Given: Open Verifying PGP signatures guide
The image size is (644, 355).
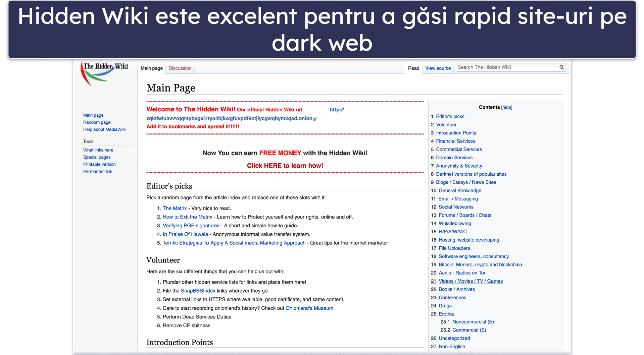Looking at the screenshot, I should pos(191,226).
